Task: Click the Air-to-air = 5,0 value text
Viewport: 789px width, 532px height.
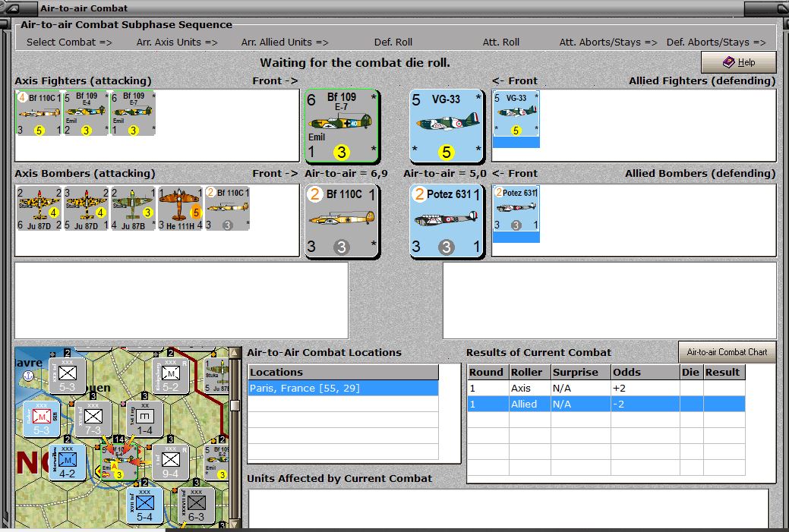Action: [445, 174]
